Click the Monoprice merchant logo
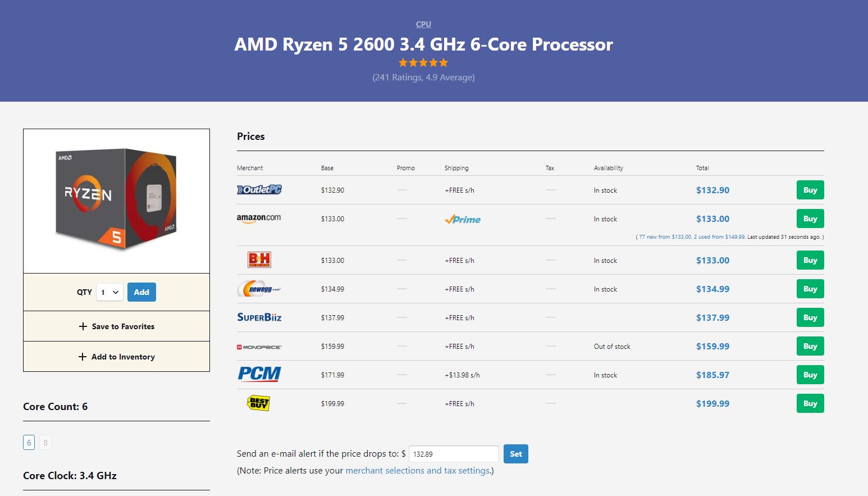The width and height of the screenshot is (868, 496). 259,347
